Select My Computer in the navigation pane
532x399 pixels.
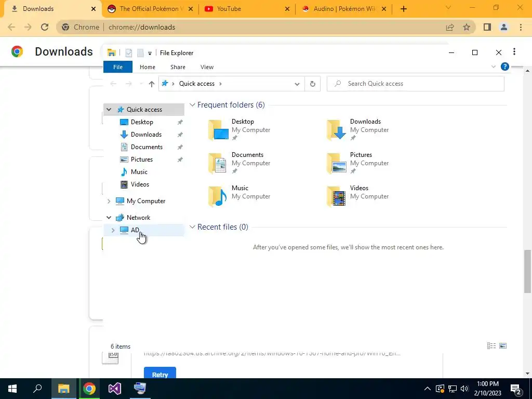click(146, 201)
